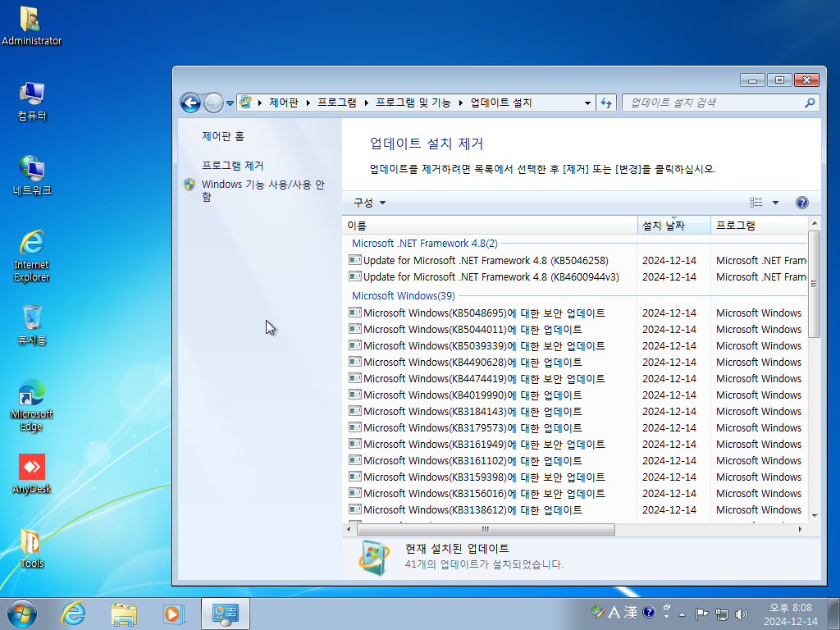Image resolution: width=840 pixels, height=630 pixels.
Task: Click the Control Panel icon in address bar
Action: click(x=245, y=102)
